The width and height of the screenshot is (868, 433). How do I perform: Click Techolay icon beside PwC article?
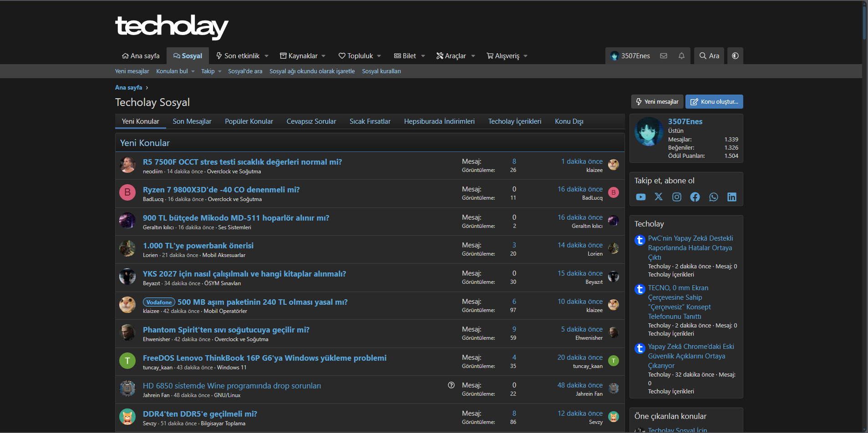tap(640, 240)
